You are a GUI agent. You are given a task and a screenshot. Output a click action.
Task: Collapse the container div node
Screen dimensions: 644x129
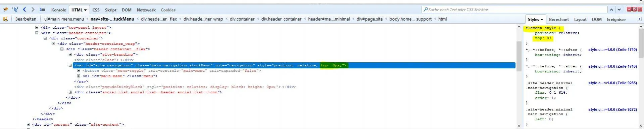coord(45,38)
